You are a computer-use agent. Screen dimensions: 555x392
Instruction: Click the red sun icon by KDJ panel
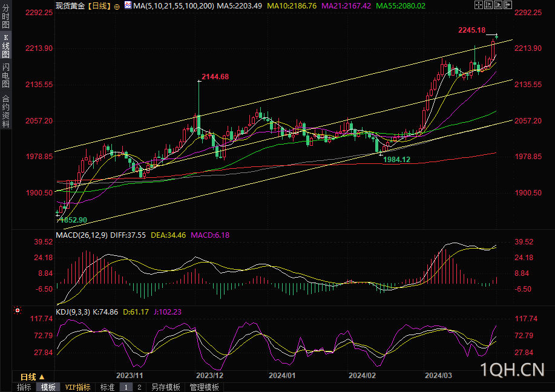tap(18, 310)
